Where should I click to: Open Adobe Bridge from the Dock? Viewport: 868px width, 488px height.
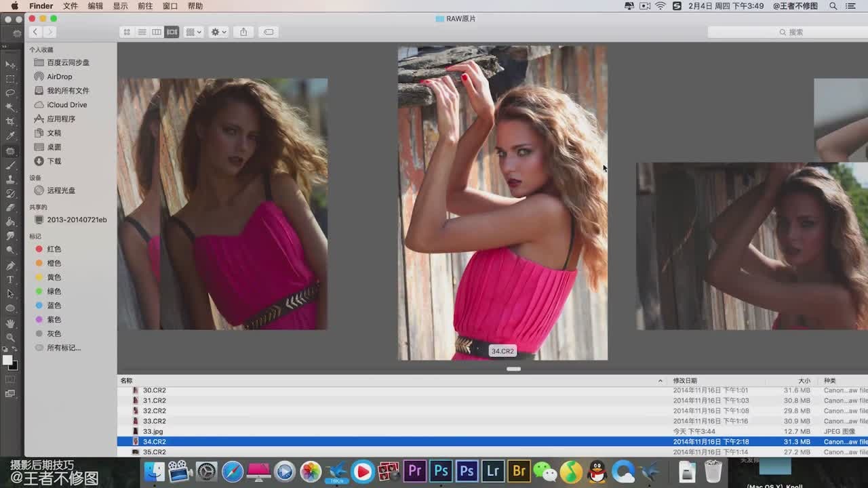point(519,470)
